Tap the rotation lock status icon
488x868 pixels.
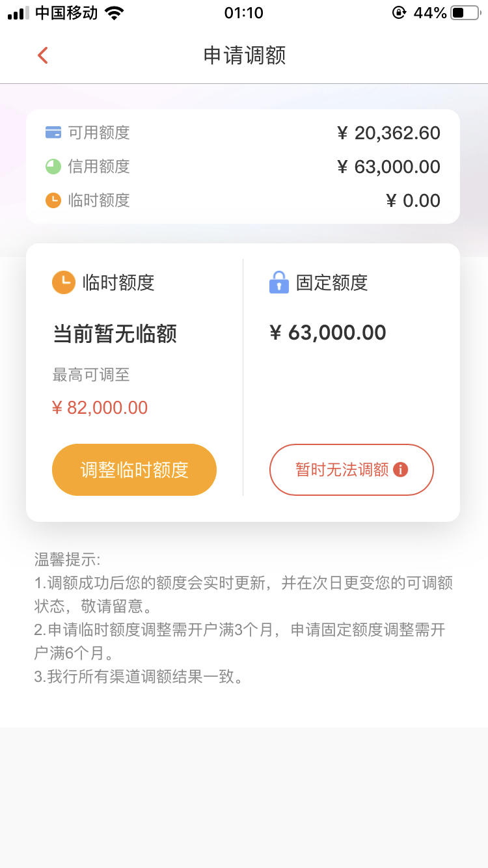(399, 13)
